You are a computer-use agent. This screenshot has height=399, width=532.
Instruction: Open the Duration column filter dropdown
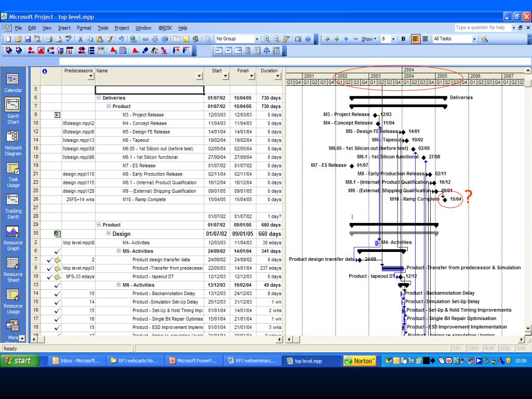click(278, 76)
